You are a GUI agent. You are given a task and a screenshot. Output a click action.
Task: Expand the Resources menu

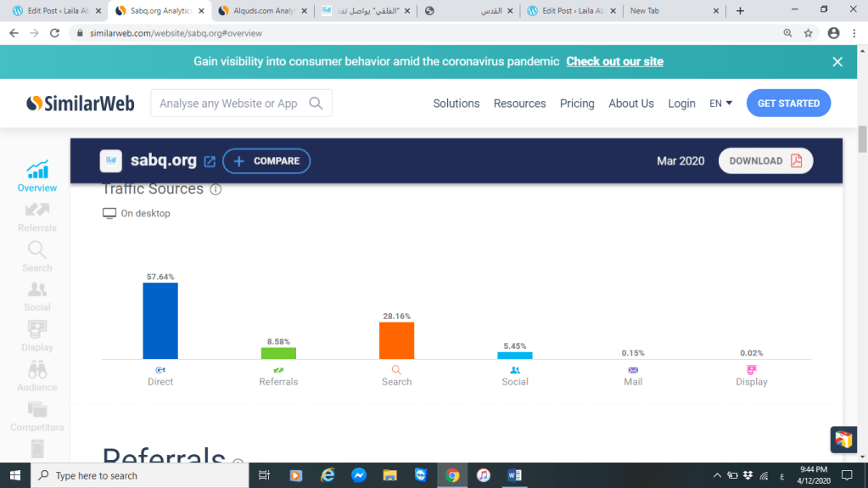click(x=519, y=104)
